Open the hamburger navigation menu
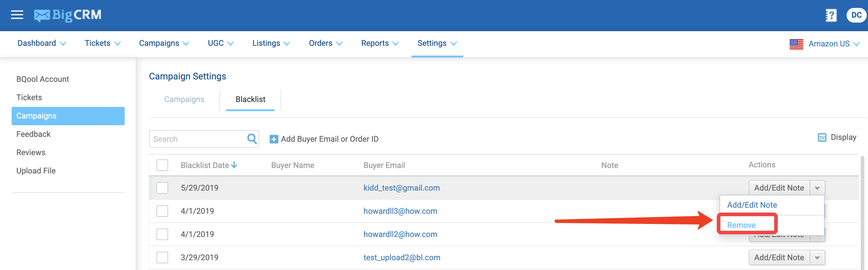The image size is (868, 270). point(17,15)
